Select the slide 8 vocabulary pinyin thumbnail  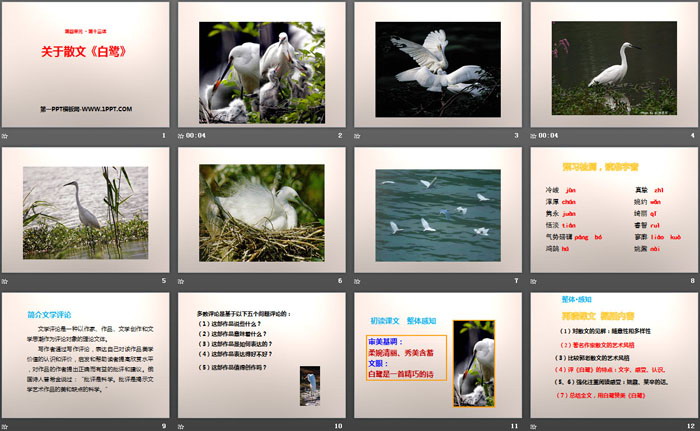tap(615, 210)
